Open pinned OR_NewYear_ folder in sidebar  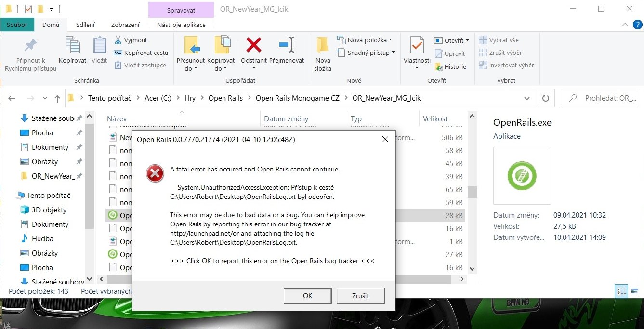[x=48, y=176]
